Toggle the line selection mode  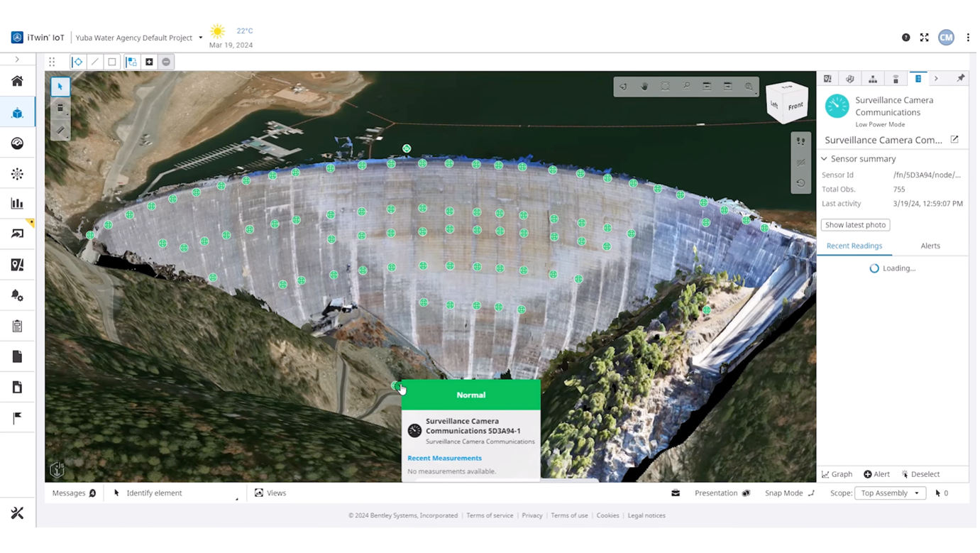[x=95, y=62]
